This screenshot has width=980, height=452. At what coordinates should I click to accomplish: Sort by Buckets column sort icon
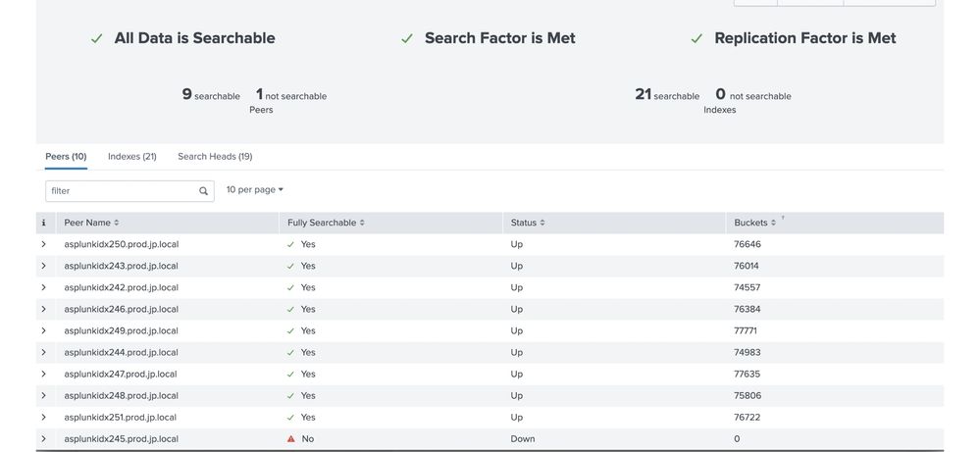coord(773,224)
